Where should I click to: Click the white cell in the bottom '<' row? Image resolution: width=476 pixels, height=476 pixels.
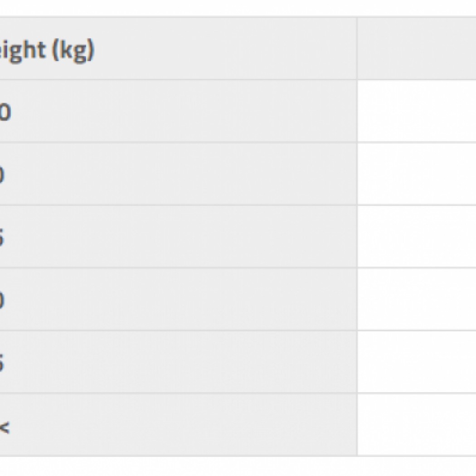click(x=416, y=425)
